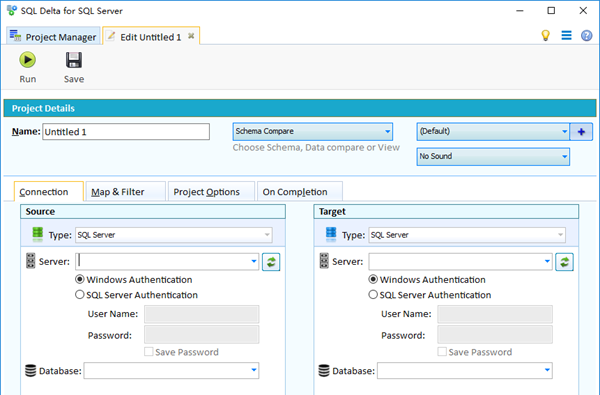Toggle Target Save Password checkbox
The width and height of the screenshot is (600, 395).
[442, 352]
